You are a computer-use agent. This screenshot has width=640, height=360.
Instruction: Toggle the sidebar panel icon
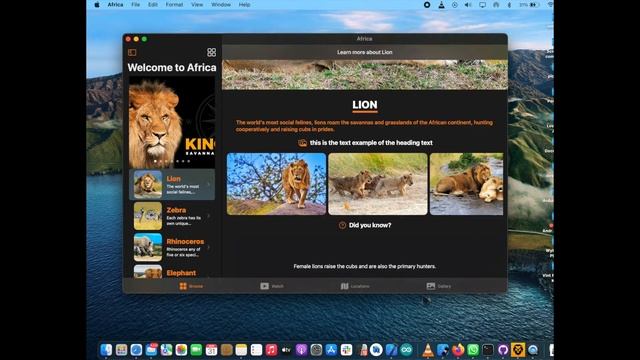coord(132,52)
